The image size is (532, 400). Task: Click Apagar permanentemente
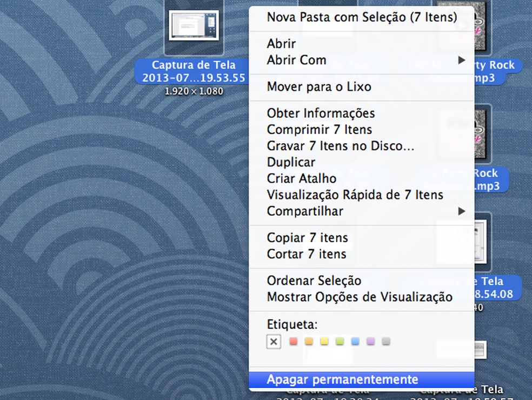362,379
